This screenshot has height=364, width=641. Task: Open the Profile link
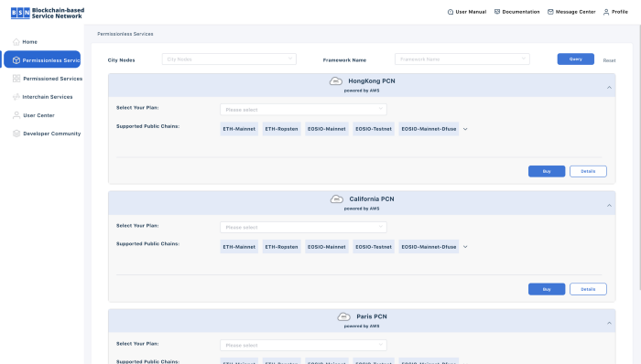click(x=615, y=12)
